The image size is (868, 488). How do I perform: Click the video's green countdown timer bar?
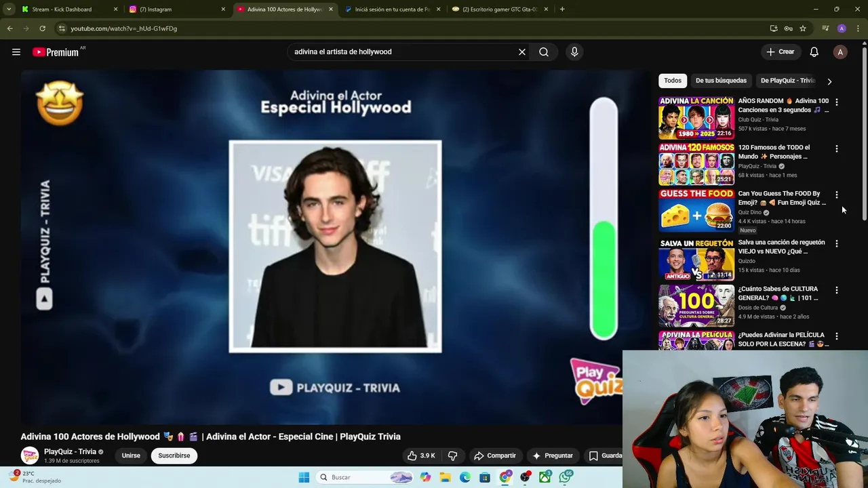[x=604, y=279]
